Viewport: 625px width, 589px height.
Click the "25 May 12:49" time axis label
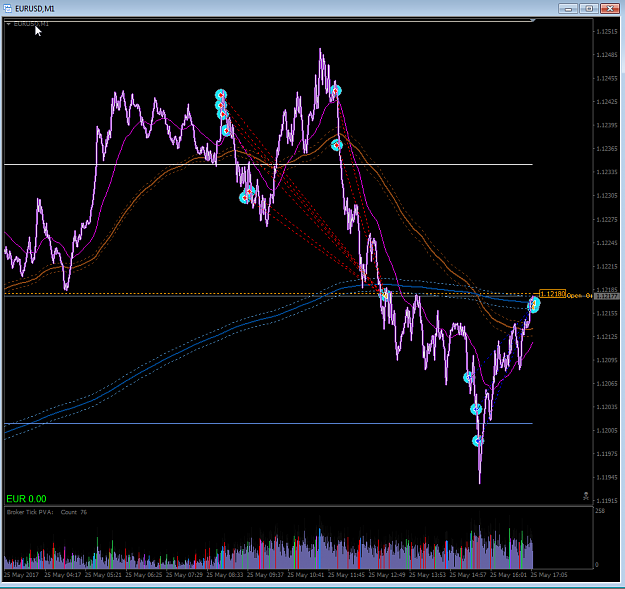[x=387, y=575]
